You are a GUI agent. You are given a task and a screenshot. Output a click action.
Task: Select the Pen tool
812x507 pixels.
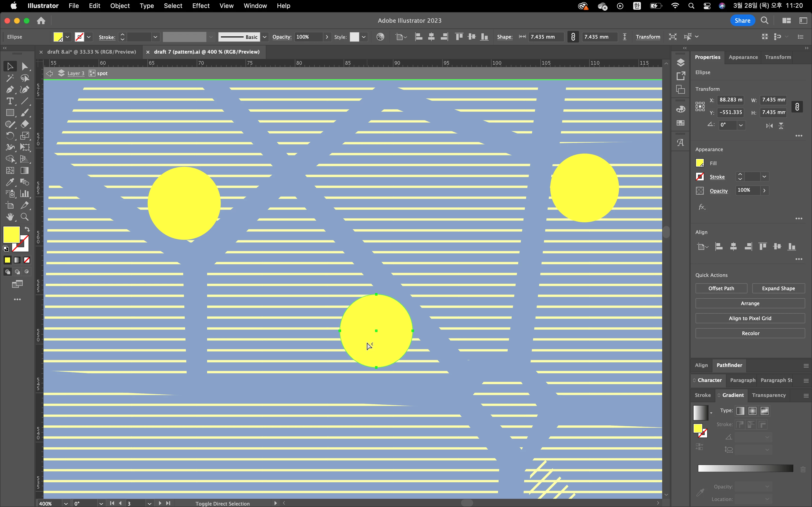pyautogui.click(x=10, y=90)
